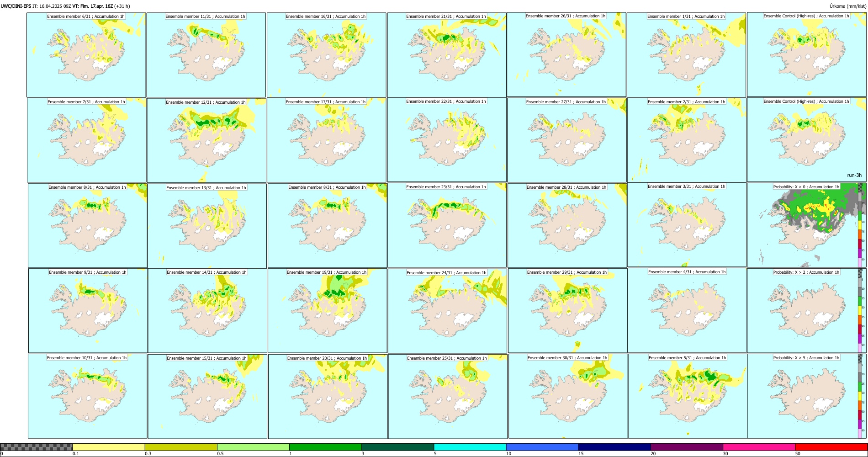
Task: Click the 'Ensemble member 25/31' title label
Action: pyautogui.click(x=447, y=358)
